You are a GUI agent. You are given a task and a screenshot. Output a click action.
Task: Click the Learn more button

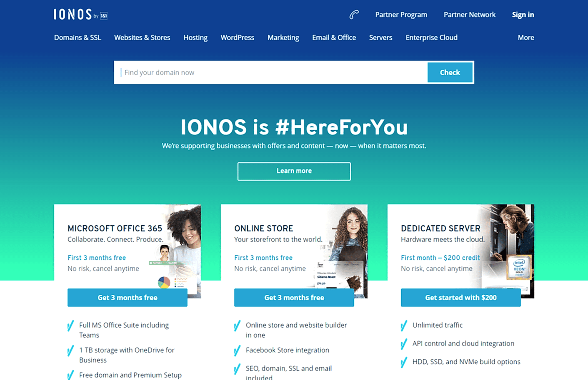click(294, 171)
